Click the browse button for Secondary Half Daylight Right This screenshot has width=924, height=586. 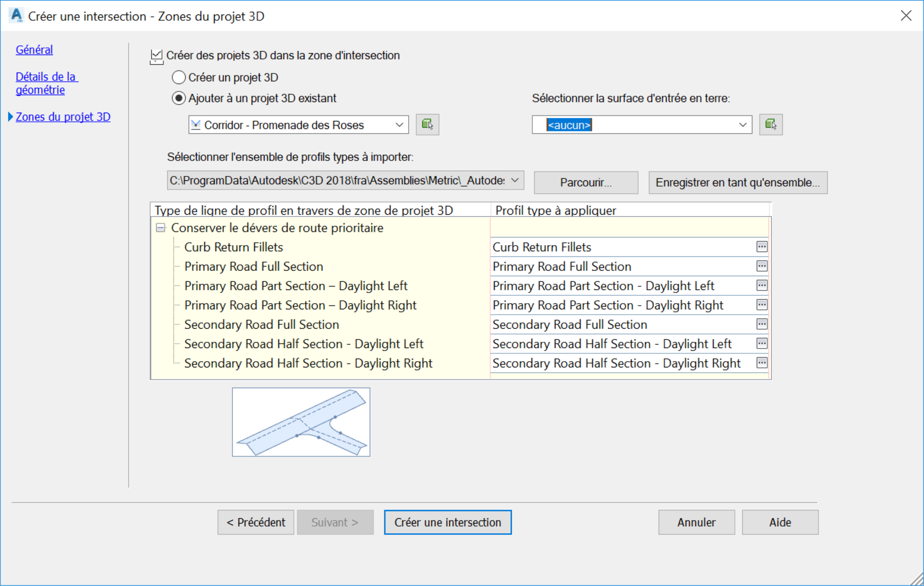tap(762, 363)
